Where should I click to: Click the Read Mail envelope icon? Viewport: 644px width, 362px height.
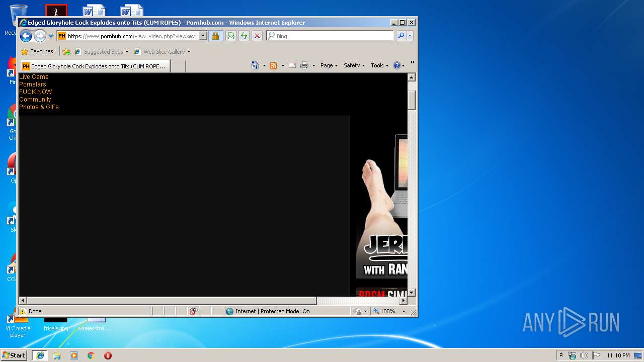coord(292,65)
